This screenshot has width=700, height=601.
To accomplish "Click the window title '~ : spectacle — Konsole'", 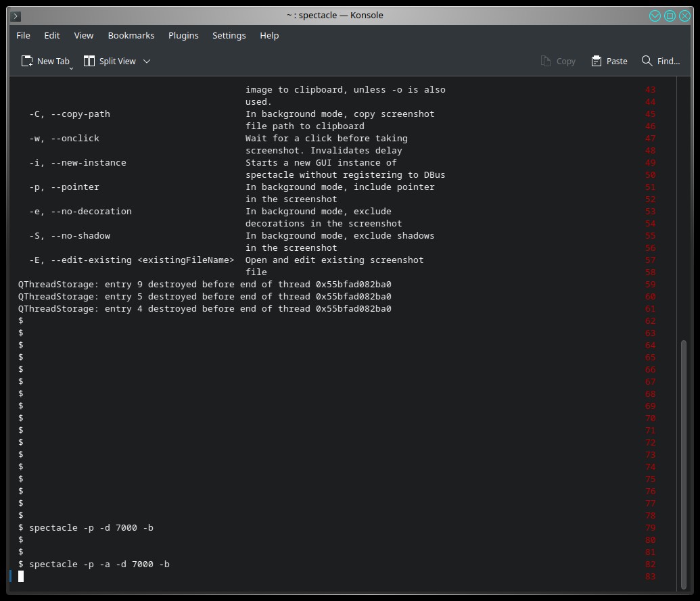I will click(335, 15).
